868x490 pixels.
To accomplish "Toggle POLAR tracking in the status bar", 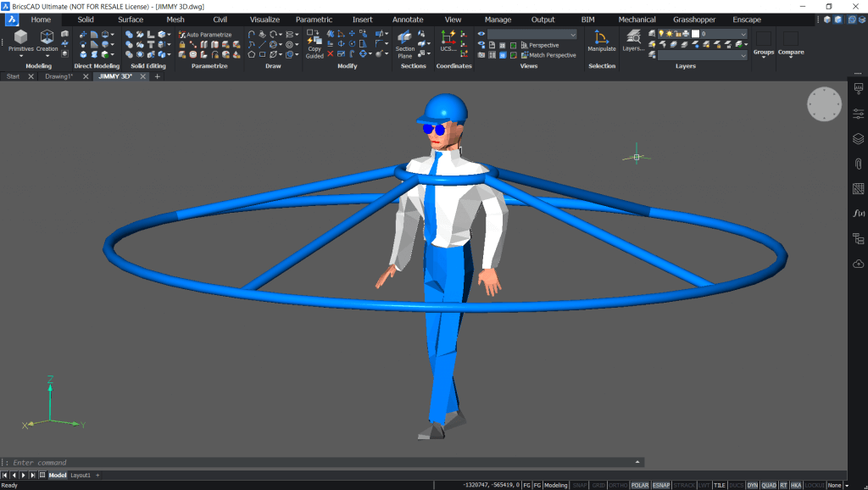I will (x=639, y=485).
